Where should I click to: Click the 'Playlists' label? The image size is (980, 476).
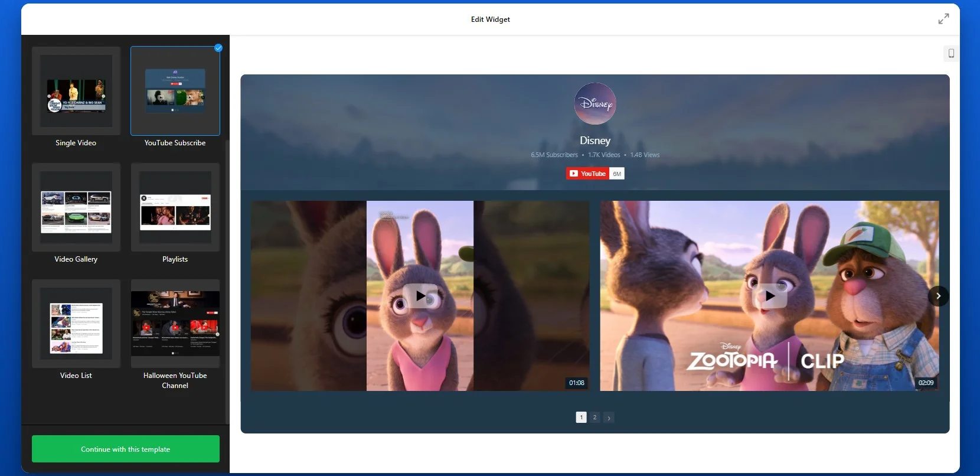(175, 259)
